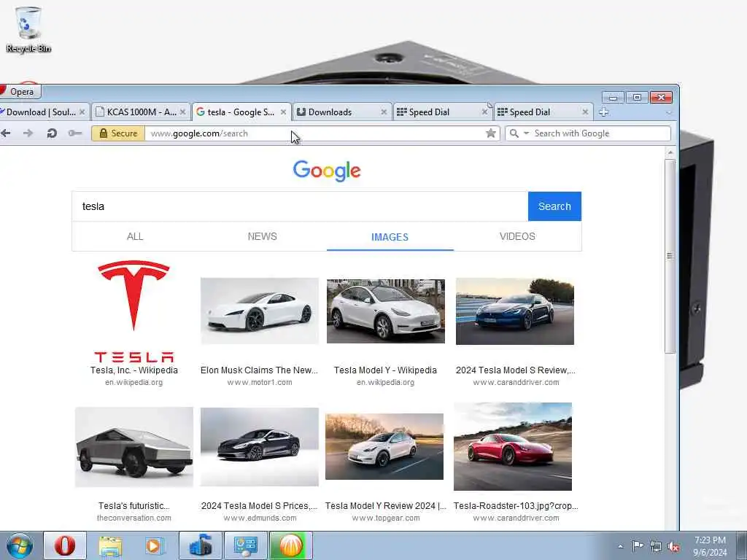Switch to ALL results tab
Screen dimensions: 747x560
(135, 236)
